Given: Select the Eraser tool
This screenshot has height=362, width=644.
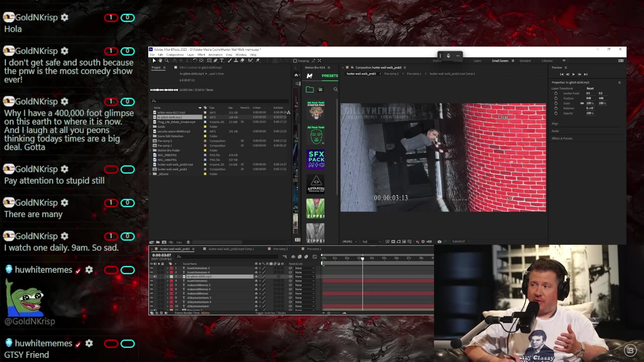Looking at the screenshot, I should tap(242, 60).
